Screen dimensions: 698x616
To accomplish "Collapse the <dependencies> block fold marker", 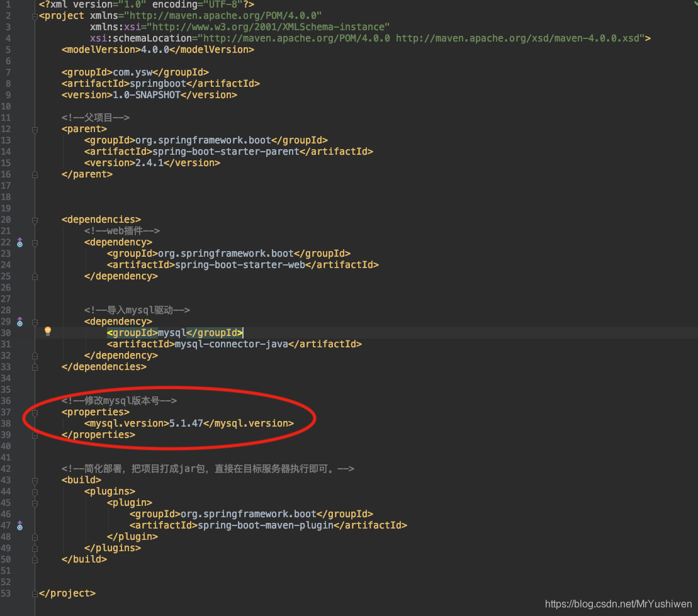I will click(x=35, y=220).
